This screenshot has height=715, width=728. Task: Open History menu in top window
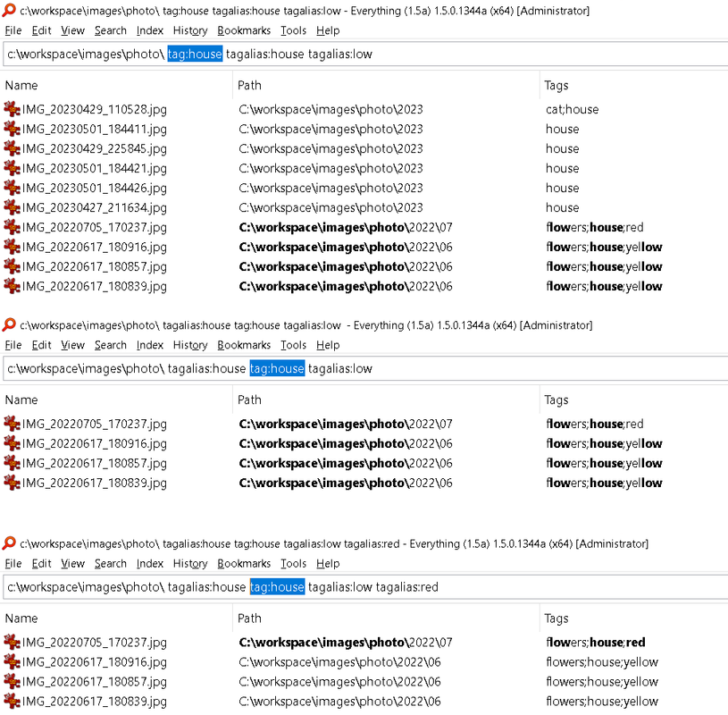[190, 30]
